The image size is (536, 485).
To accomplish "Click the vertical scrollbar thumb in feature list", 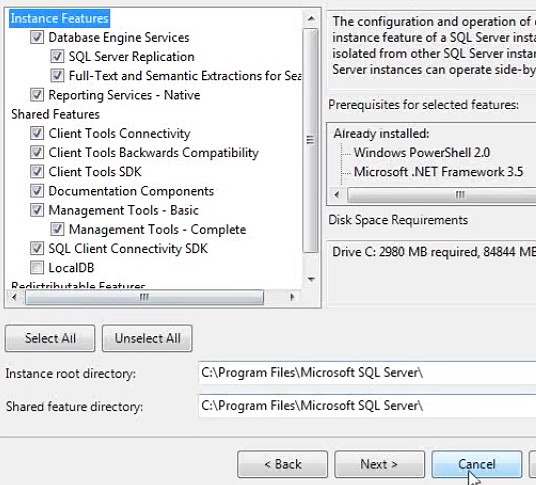I will [311, 140].
